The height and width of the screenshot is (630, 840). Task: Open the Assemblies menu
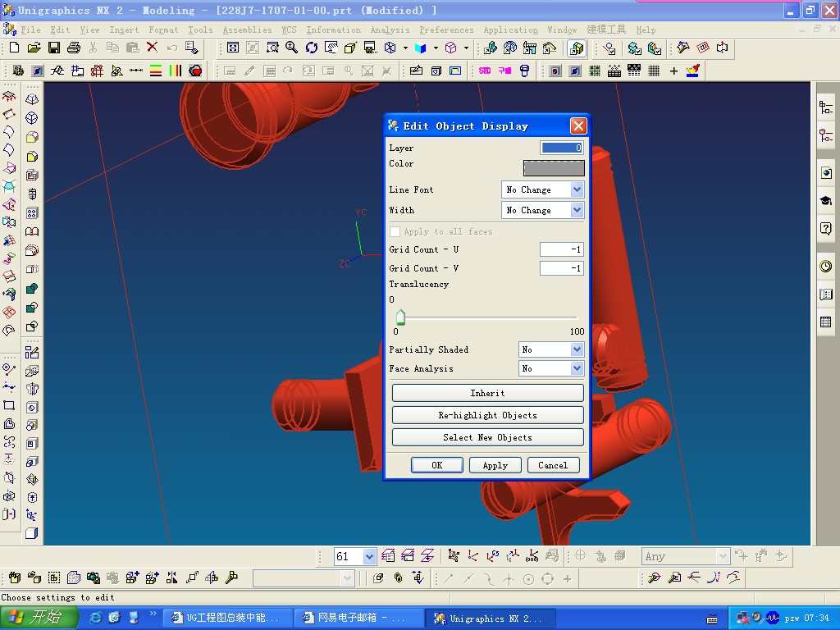click(247, 30)
